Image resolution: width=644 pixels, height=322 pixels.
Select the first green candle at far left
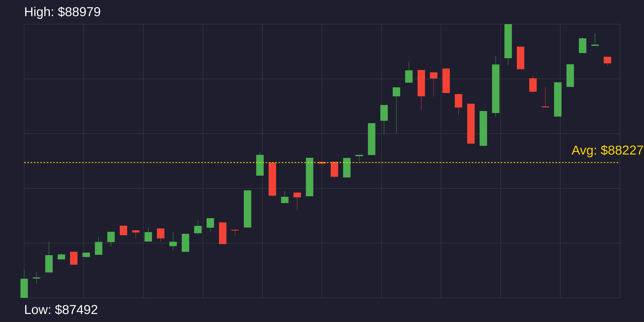pyautogui.click(x=24, y=288)
